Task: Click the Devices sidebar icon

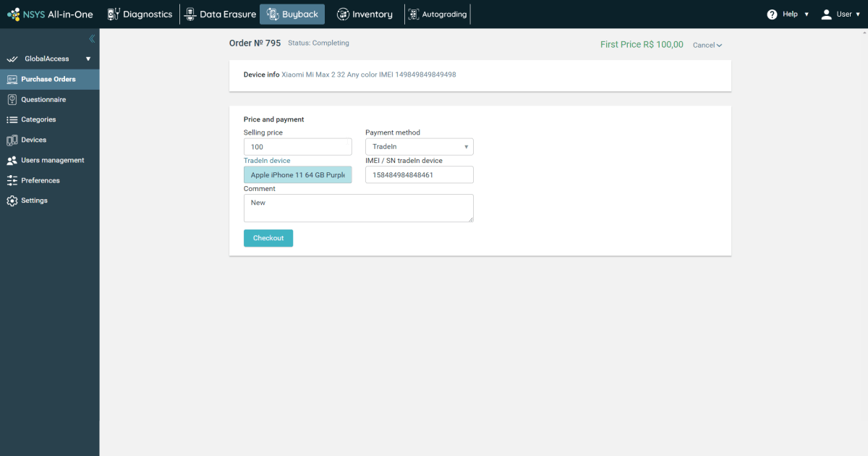Action: (12, 140)
